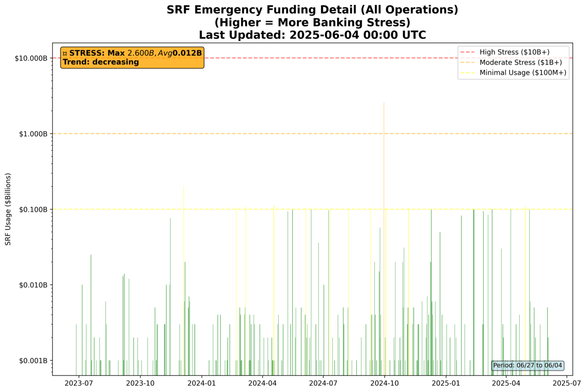Click the 2023-07 x-axis tick label
Viewport: 586px width, 392px height.
[x=78, y=383]
